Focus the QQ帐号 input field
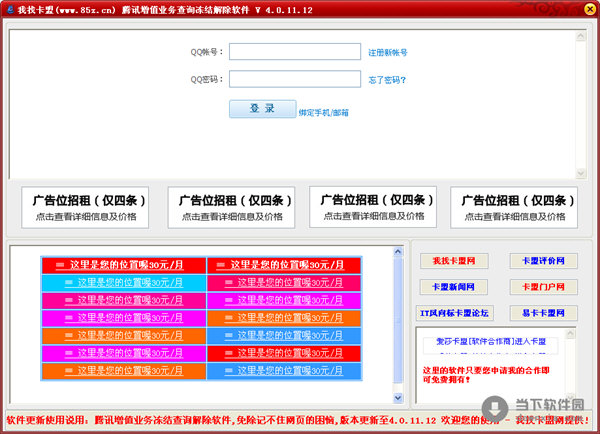 tap(294, 52)
